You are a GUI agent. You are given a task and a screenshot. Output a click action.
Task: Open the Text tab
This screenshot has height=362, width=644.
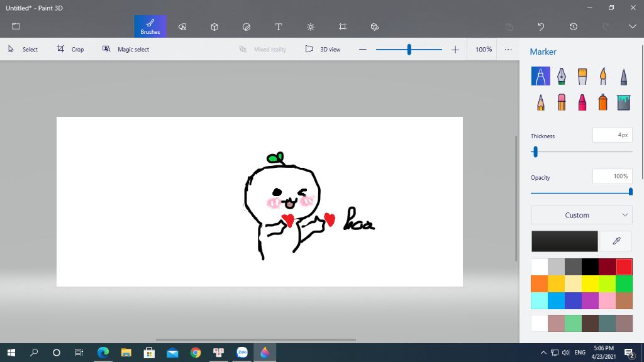pyautogui.click(x=279, y=26)
